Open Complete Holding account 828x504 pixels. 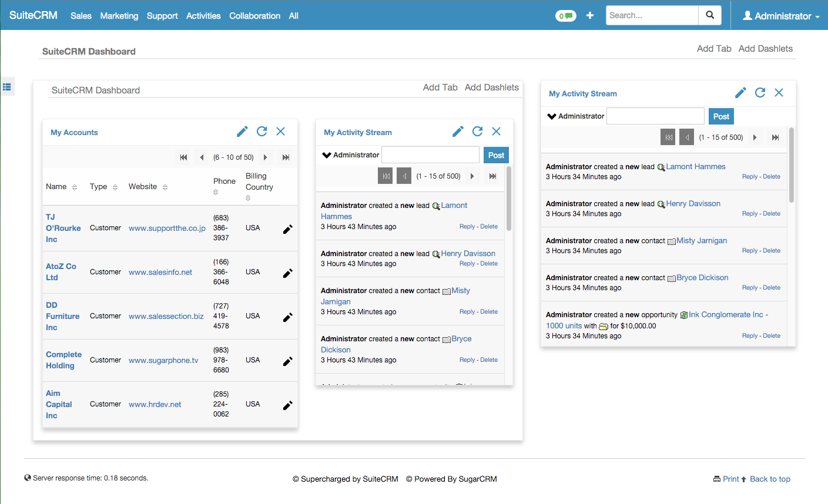click(x=64, y=360)
